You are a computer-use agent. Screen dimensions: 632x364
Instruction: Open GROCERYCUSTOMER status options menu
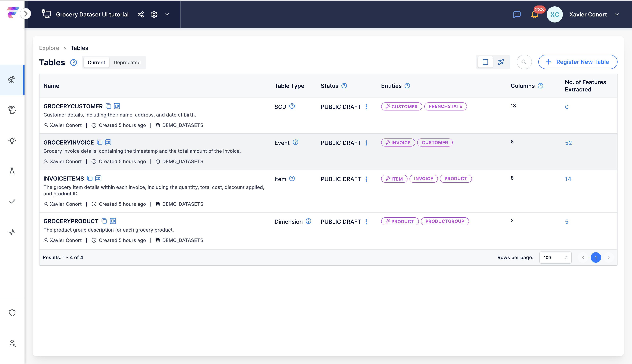tap(366, 107)
